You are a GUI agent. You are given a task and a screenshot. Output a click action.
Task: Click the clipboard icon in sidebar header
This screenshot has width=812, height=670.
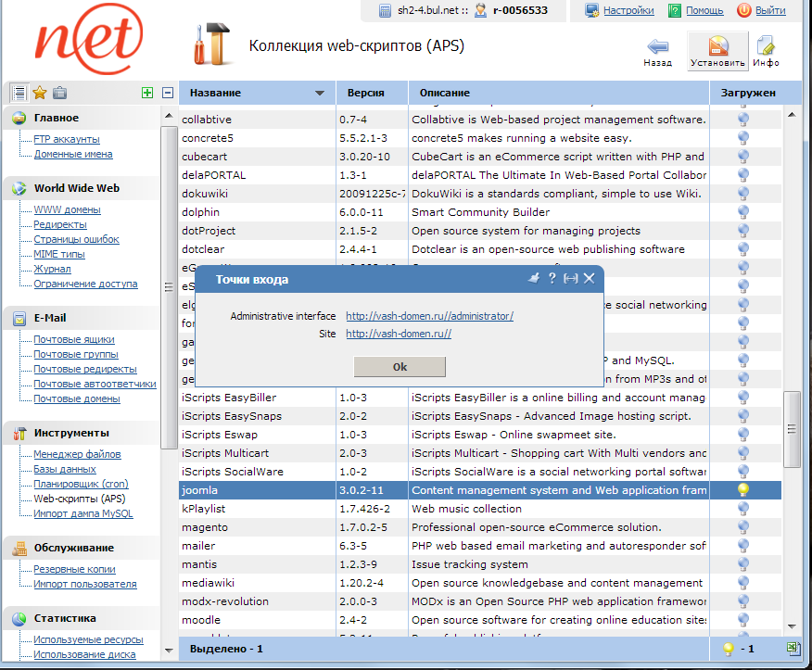coord(59,93)
